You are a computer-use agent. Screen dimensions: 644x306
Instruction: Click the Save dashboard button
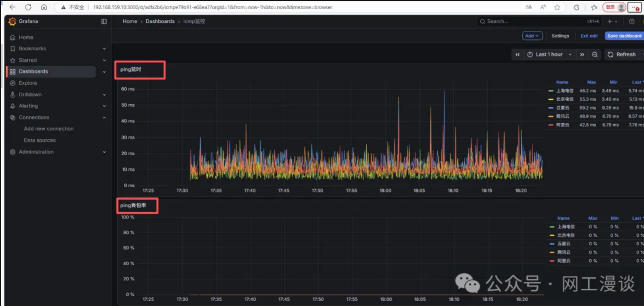click(624, 36)
